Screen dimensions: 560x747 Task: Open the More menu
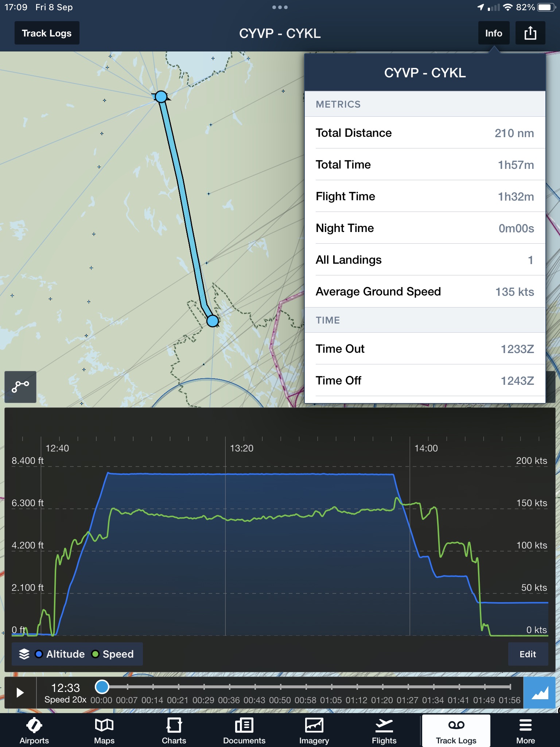tap(525, 731)
